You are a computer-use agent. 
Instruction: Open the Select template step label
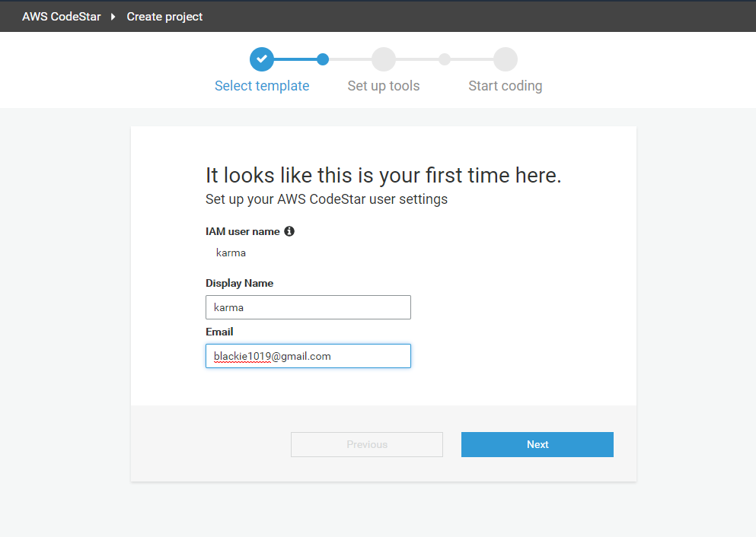pyautogui.click(x=262, y=86)
